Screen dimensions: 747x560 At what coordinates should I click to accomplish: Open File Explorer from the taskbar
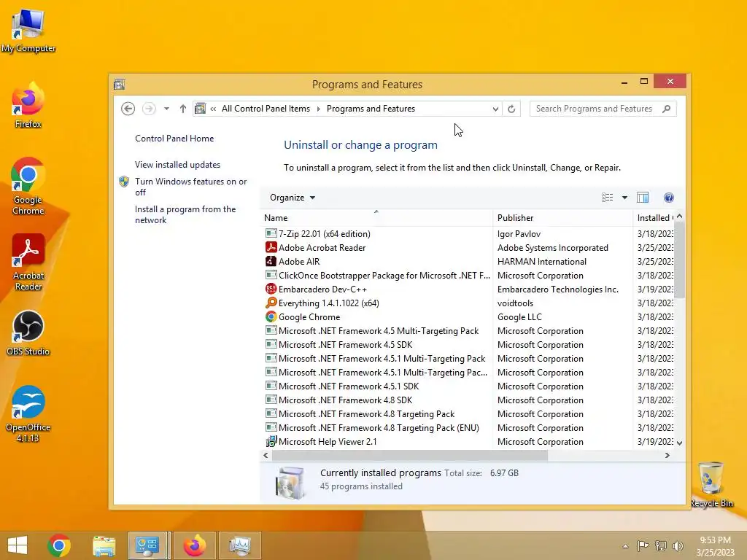click(x=104, y=545)
